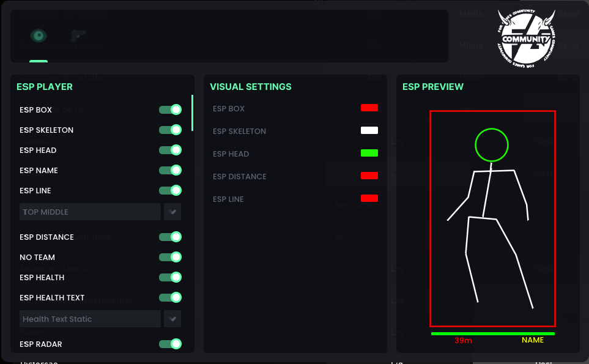Click the ESP PLAYER section header
589x364 pixels.
point(45,87)
